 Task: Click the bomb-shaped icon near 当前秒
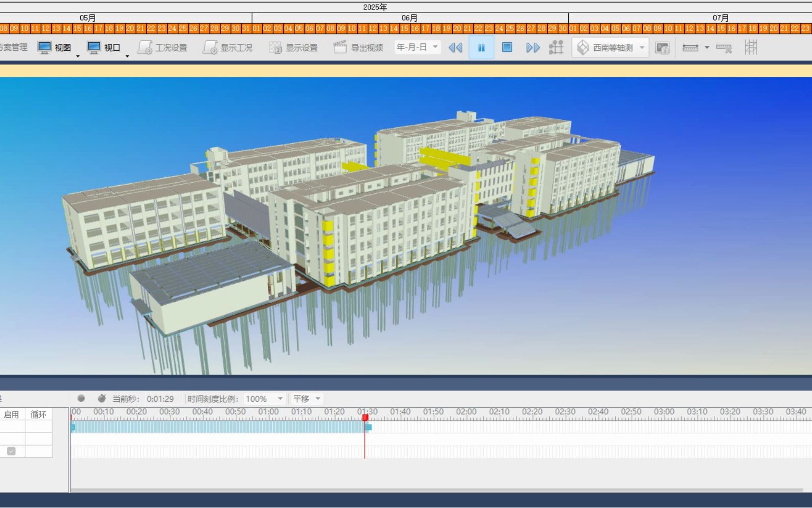click(x=102, y=398)
